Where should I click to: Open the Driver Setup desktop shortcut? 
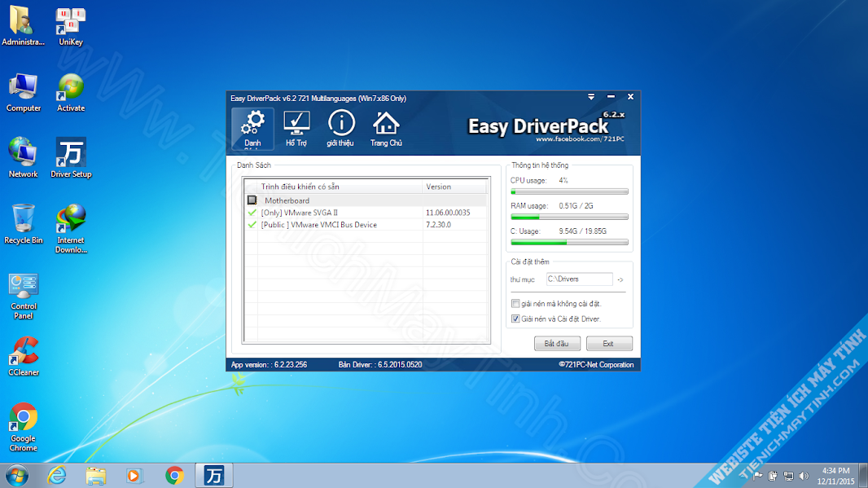[x=71, y=158]
